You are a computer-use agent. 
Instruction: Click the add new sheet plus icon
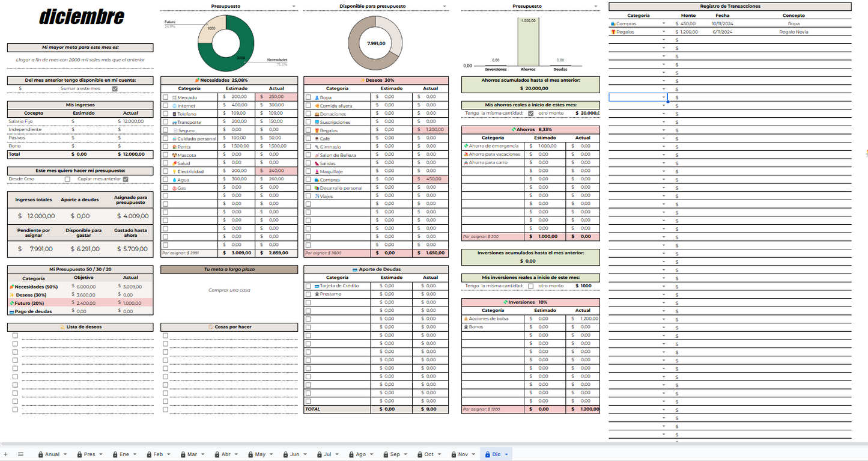pos(5,454)
